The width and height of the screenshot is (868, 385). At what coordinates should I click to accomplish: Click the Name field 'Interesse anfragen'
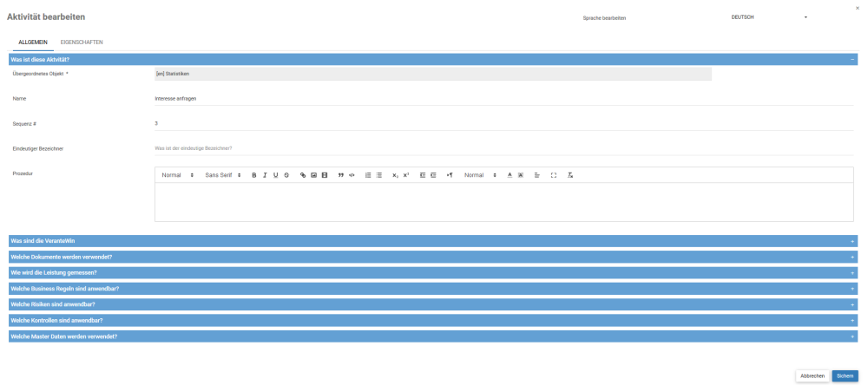[503, 99]
